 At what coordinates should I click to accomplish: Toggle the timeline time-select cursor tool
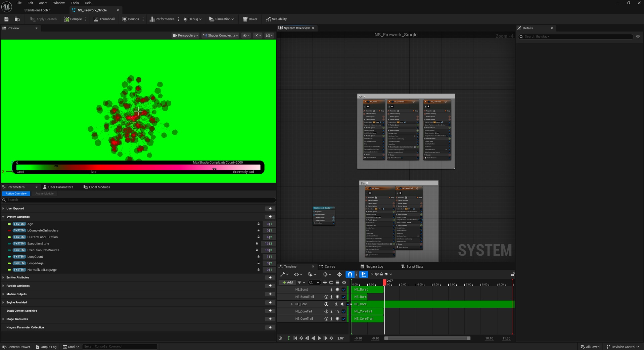[x=364, y=274]
